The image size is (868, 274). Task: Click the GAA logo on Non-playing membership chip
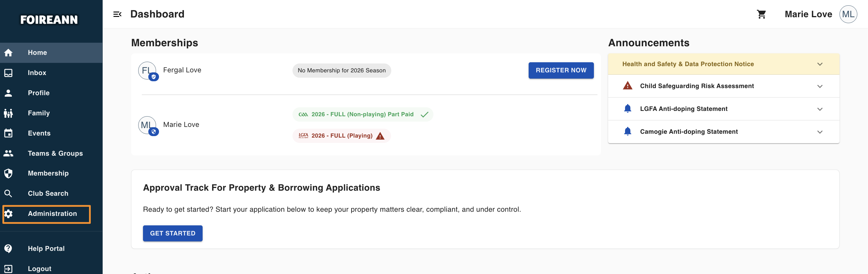click(303, 114)
